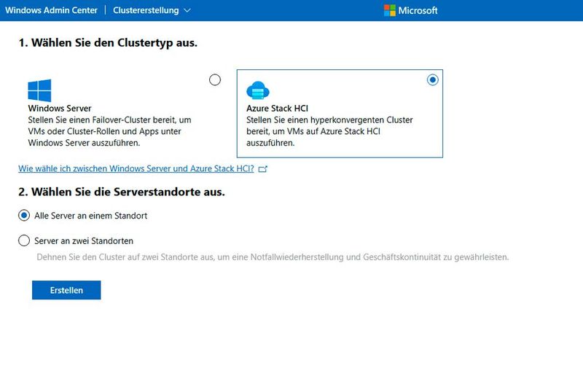
Task: Click the Alle Server an einem Standort label
Action: coord(90,216)
